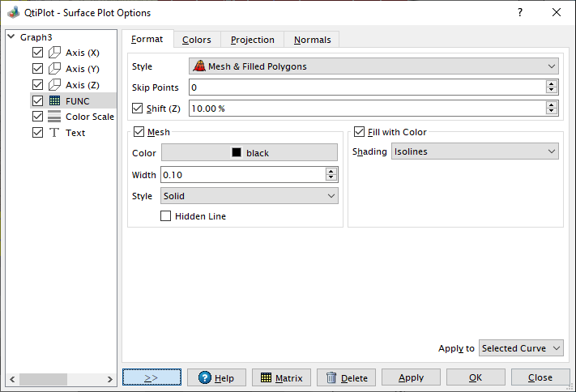Viewport: 576px width, 392px height.
Task: Click the Axis (Z) cube icon
Action: [x=54, y=84]
